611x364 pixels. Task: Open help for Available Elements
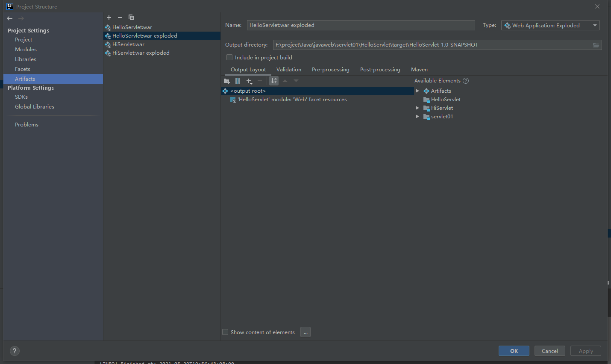click(x=466, y=81)
